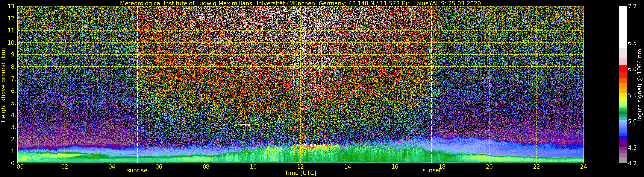644x177 pixels.
Task: Click the white dashed sunrise marker line
Action: (138, 85)
